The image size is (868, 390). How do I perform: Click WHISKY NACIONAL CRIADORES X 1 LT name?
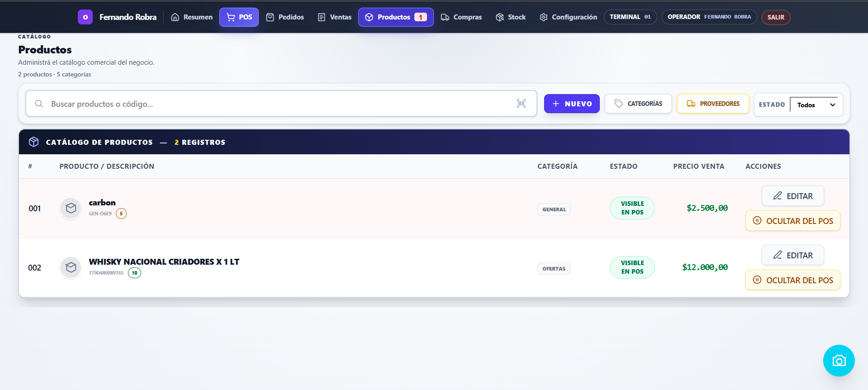[x=164, y=262]
